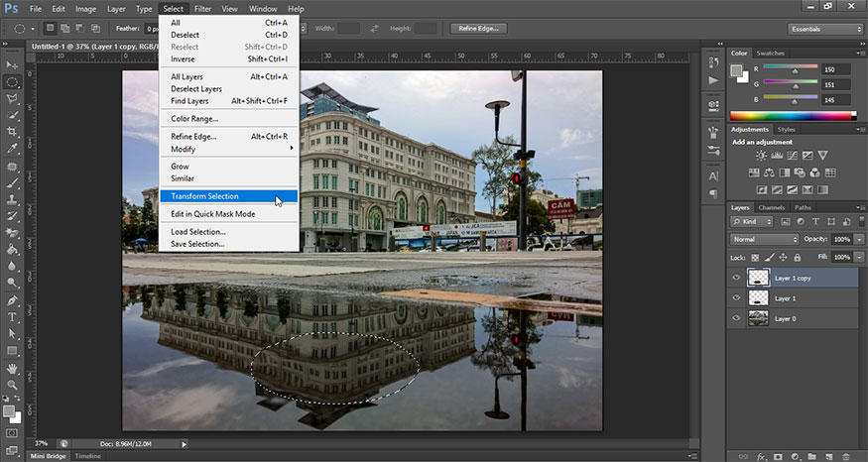Add a Levels adjustment
Viewport: 868px width, 462px height.
click(777, 156)
